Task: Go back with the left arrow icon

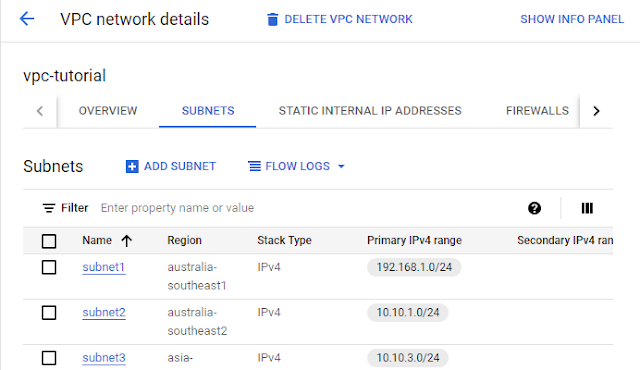Action: [x=27, y=19]
